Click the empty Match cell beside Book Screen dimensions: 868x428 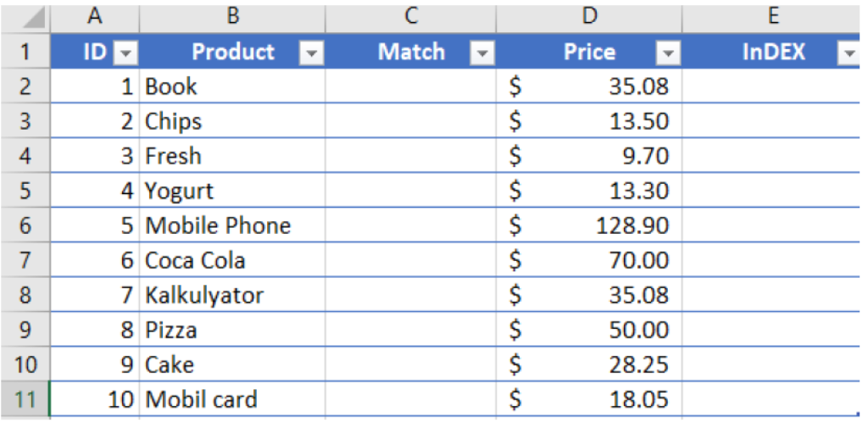coord(411,86)
